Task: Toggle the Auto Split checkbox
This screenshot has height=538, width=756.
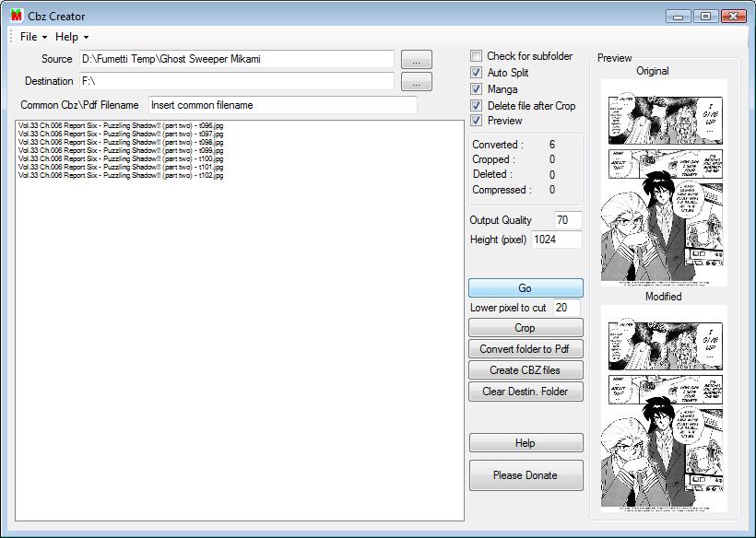Action: point(476,72)
